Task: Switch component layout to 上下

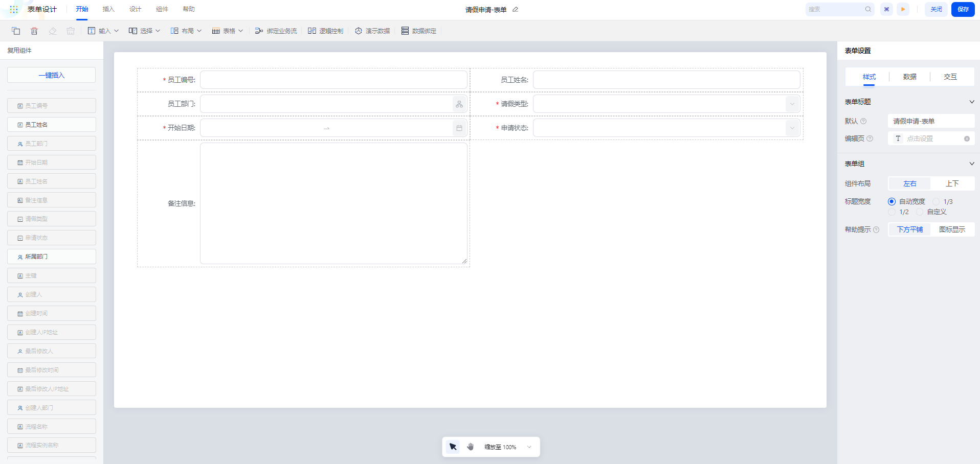Action: coord(952,183)
